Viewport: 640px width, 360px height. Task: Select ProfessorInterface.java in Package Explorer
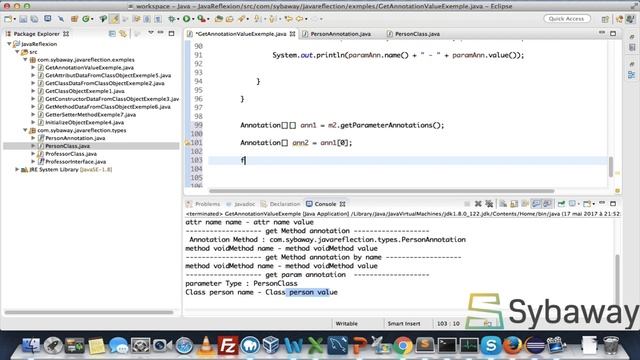point(76,162)
